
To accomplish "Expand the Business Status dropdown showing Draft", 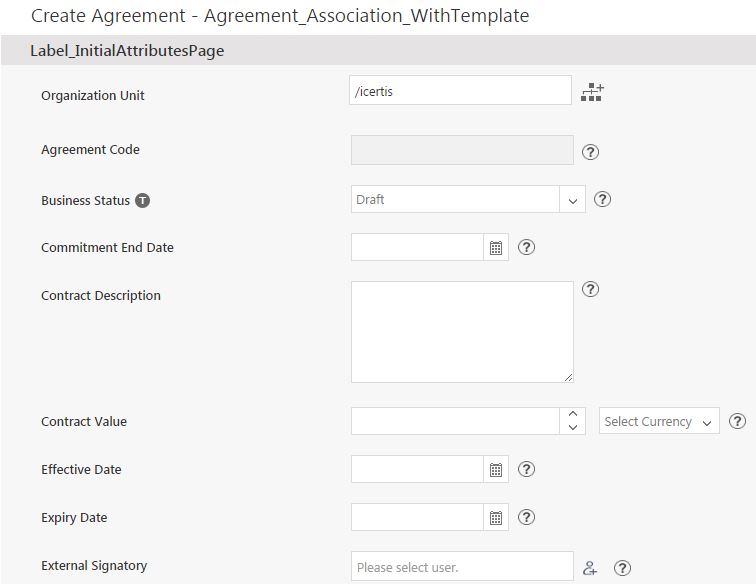I will tap(572, 200).
